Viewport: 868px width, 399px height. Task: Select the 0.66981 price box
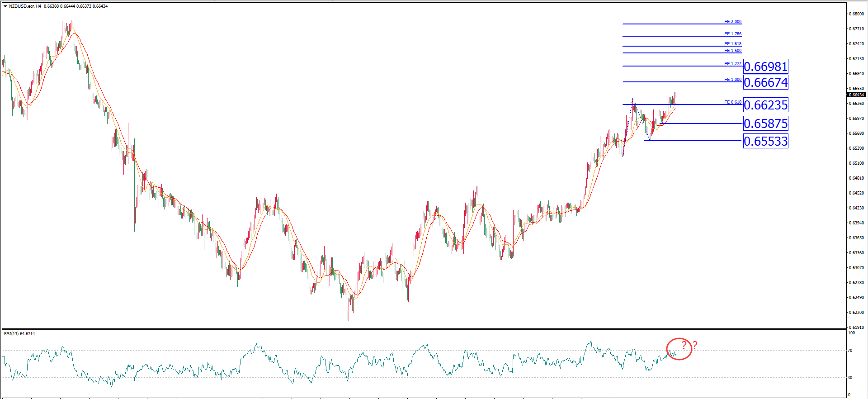765,67
